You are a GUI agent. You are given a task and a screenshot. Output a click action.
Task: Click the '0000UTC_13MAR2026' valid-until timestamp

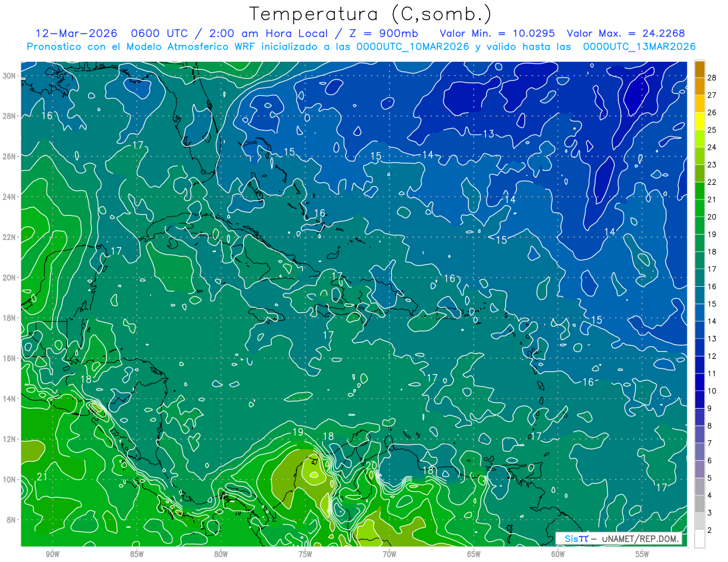639,47
